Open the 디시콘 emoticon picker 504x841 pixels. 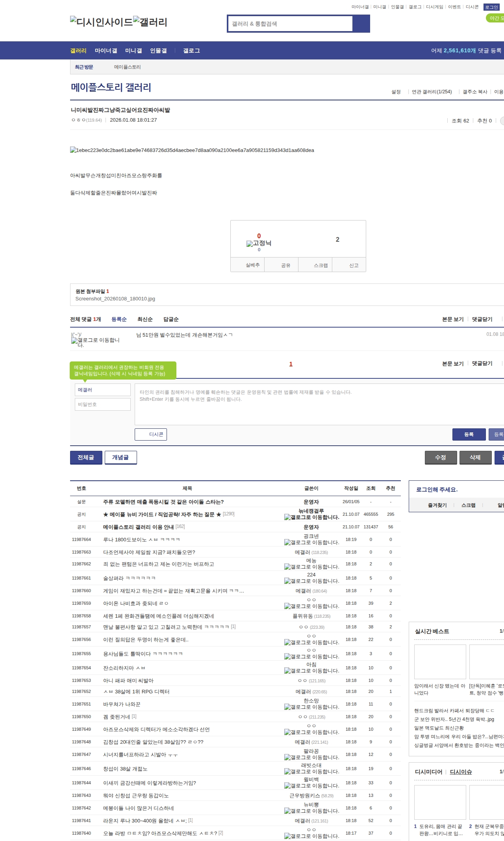click(151, 434)
